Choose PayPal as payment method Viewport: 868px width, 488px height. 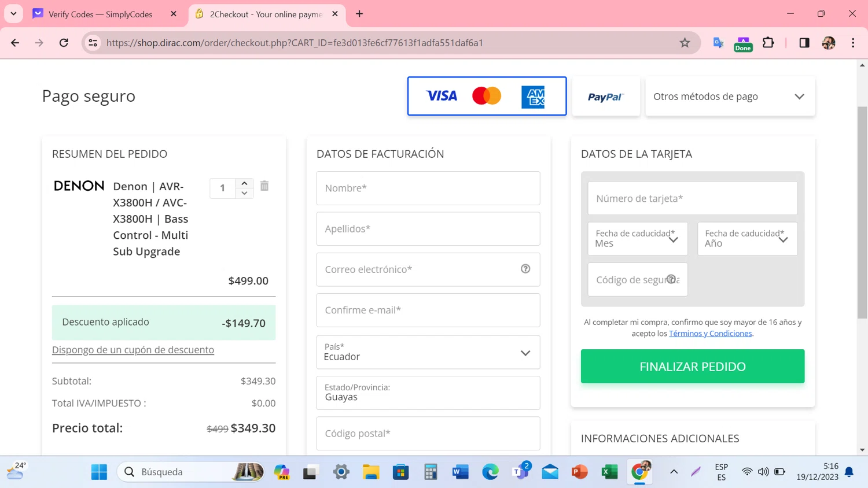pos(606,96)
